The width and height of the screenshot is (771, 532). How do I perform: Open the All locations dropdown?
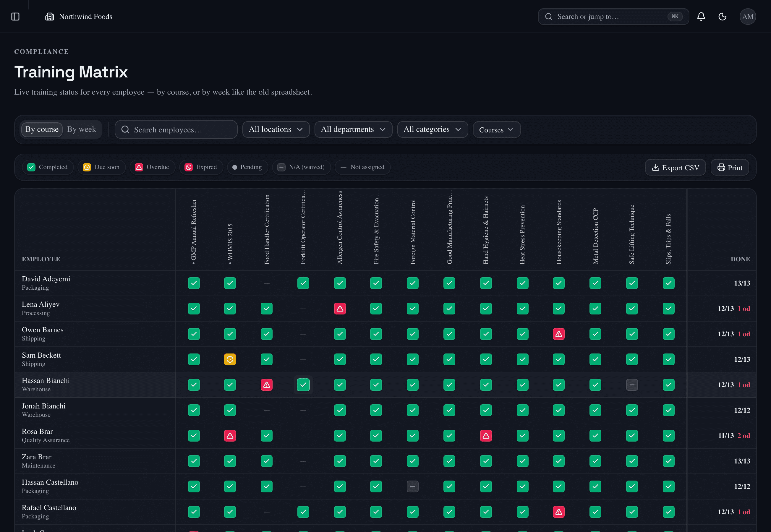click(276, 129)
